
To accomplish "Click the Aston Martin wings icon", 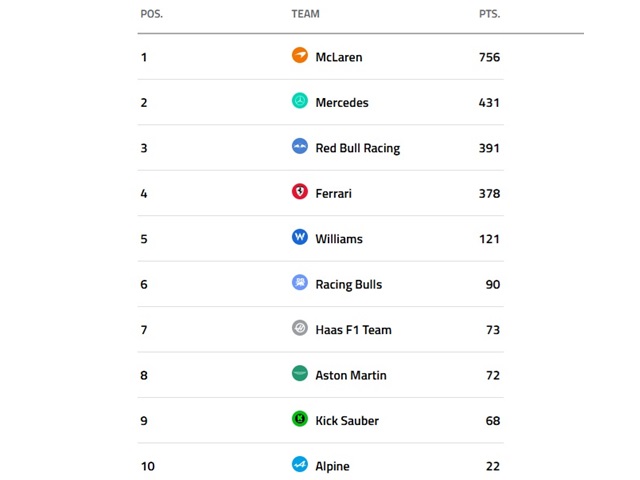I will [x=299, y=374].
